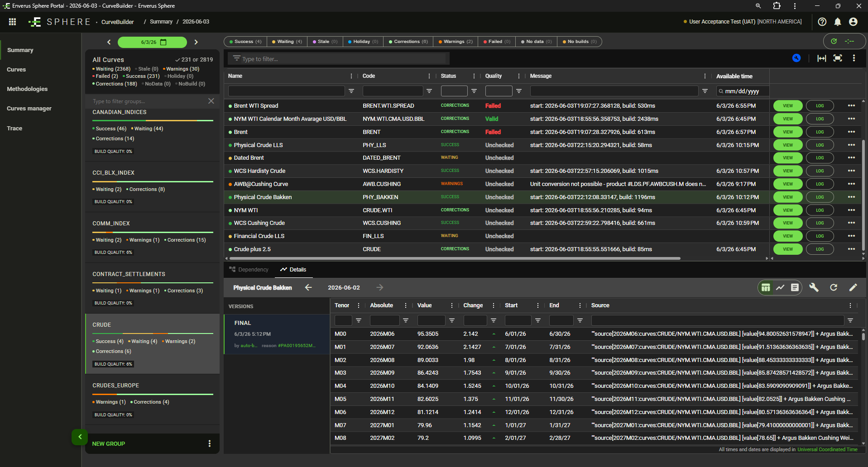868x467 pixels.
Task: Open Curves in the left sidebar
Action: (16, 70)
